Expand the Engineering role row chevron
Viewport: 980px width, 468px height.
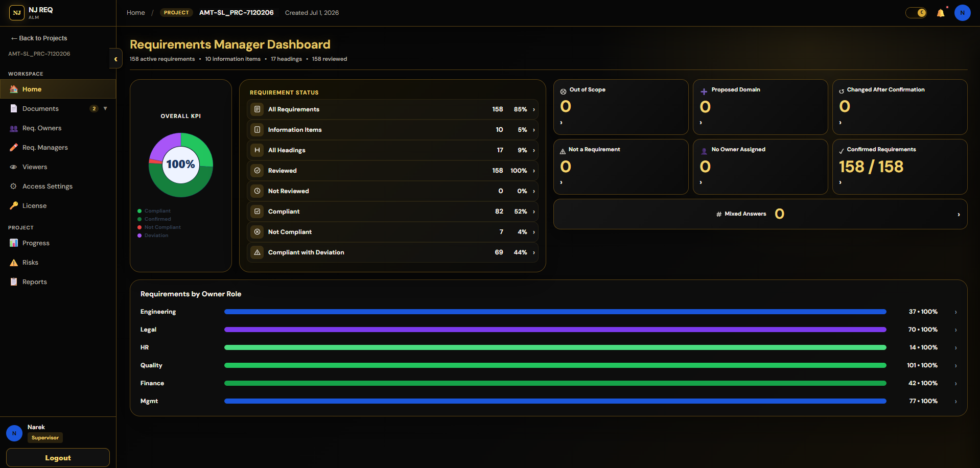pos(955,312)
